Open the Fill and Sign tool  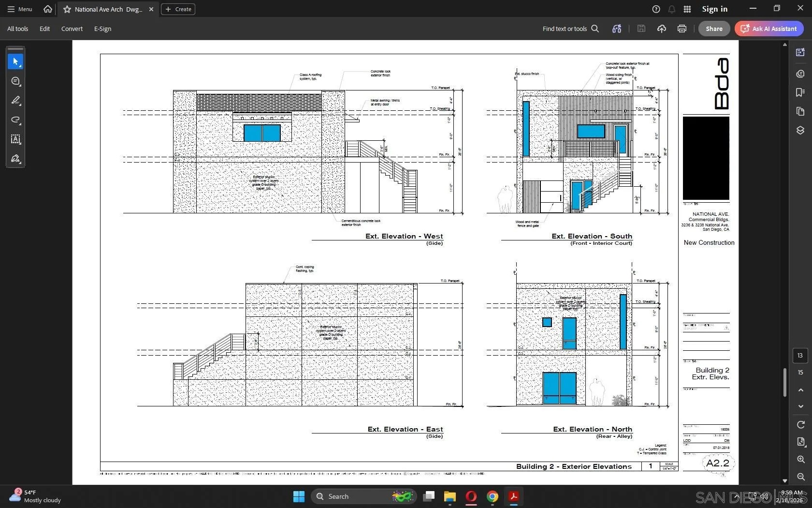(x=15, y=159)
